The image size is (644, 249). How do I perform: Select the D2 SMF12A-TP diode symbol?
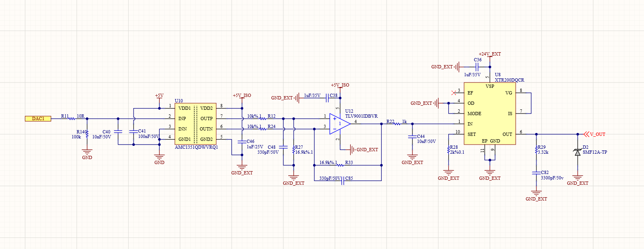[x=578, y=152]
